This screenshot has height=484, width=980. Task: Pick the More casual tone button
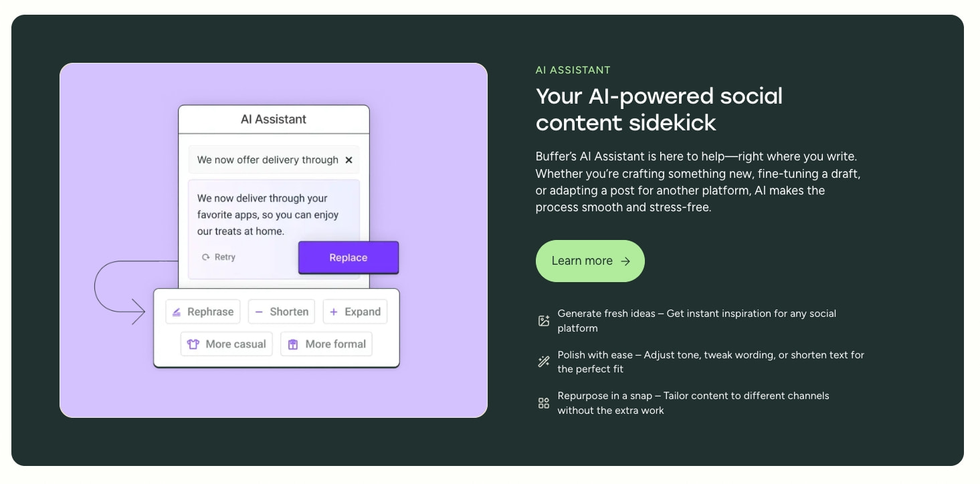[227, 344]
